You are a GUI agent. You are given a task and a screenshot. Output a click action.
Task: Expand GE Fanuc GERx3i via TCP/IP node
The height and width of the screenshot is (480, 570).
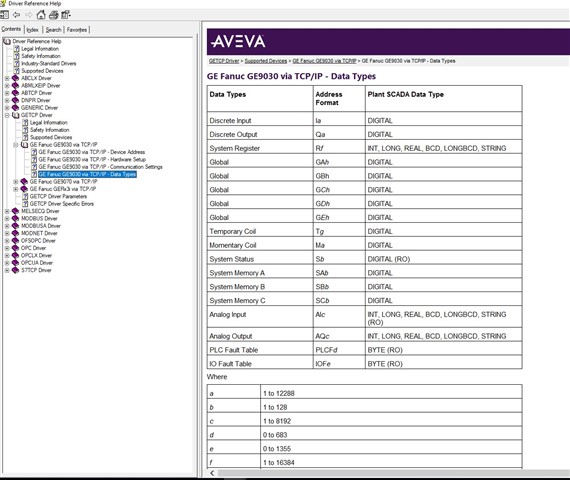tap(16, 189)
